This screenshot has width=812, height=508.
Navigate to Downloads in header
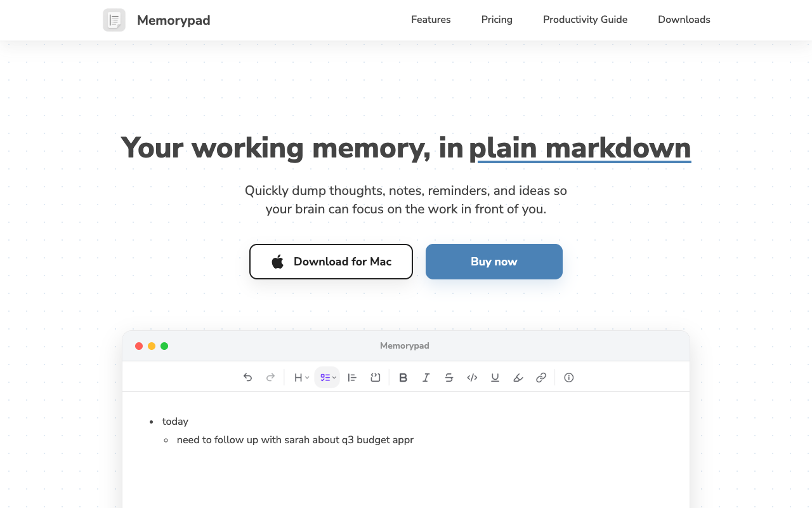pyautogui.click(x=684, y=20)
